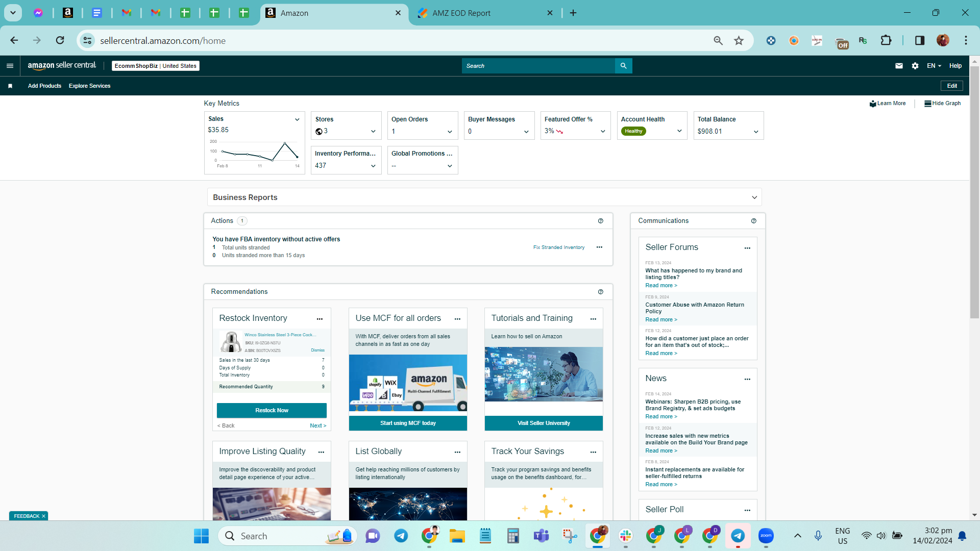Image resolution: width=980 pixels, height=551 pixels.
Task: Expand the Open Orders dropdown
Action: [450, 132]
